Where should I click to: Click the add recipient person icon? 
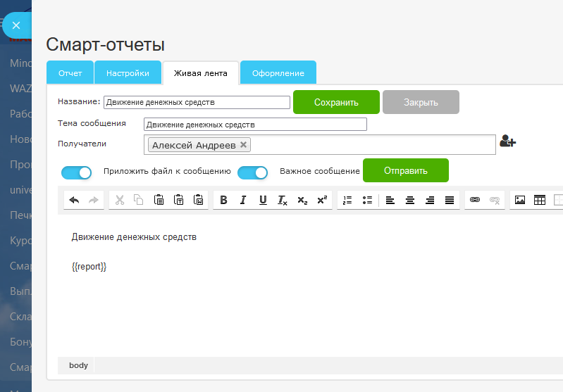[507, 141]
